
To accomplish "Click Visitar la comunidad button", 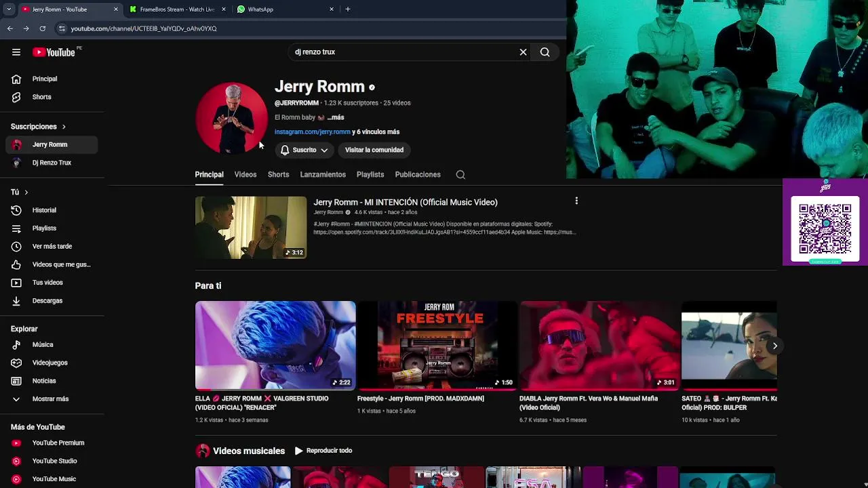I will (374, 150).
